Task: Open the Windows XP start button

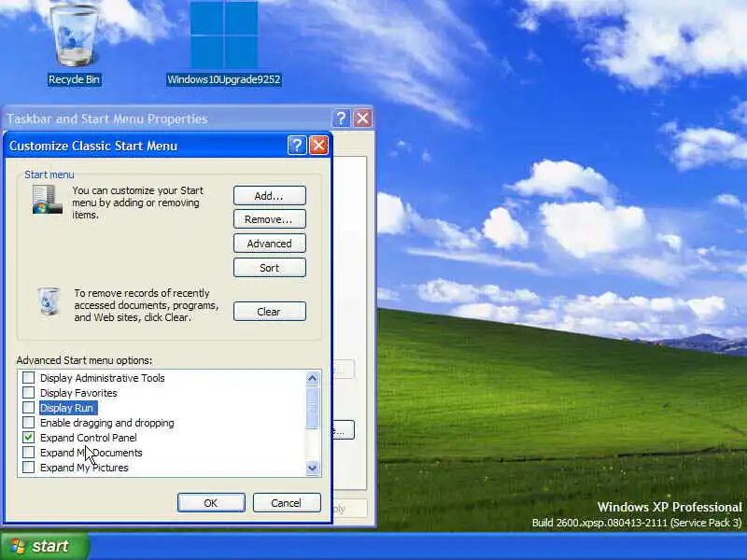Action: point(44,546)
